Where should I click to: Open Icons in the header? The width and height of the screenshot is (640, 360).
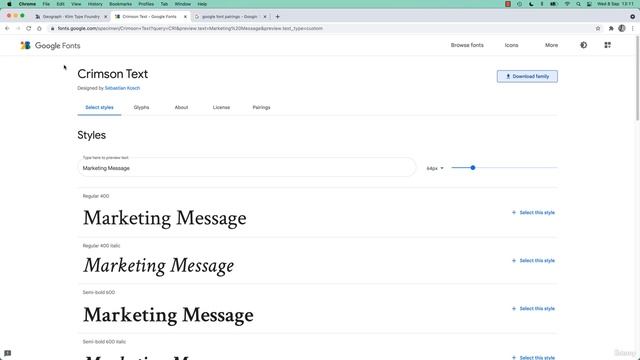coord(511,45)
